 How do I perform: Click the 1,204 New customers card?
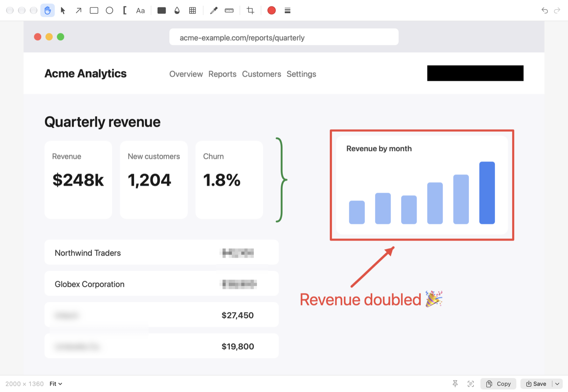(154, 180)
